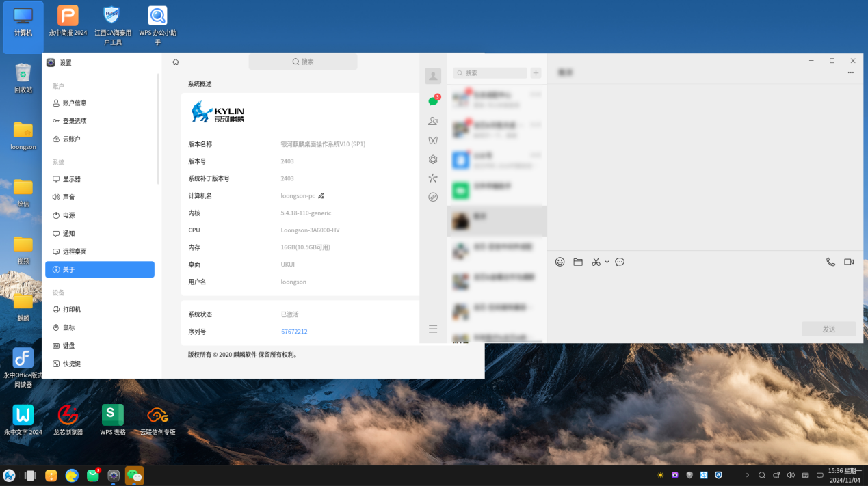This screenshot has height=486, width=868.
Task: Expand the system tray hidden icons arrow
Action: tap(747, 475)
